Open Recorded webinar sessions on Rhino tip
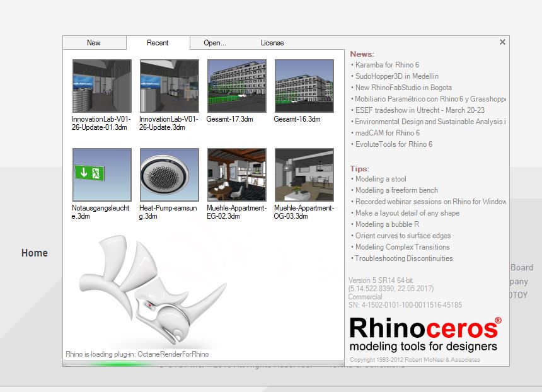542x392 pixels. click(x=430, y=202)
